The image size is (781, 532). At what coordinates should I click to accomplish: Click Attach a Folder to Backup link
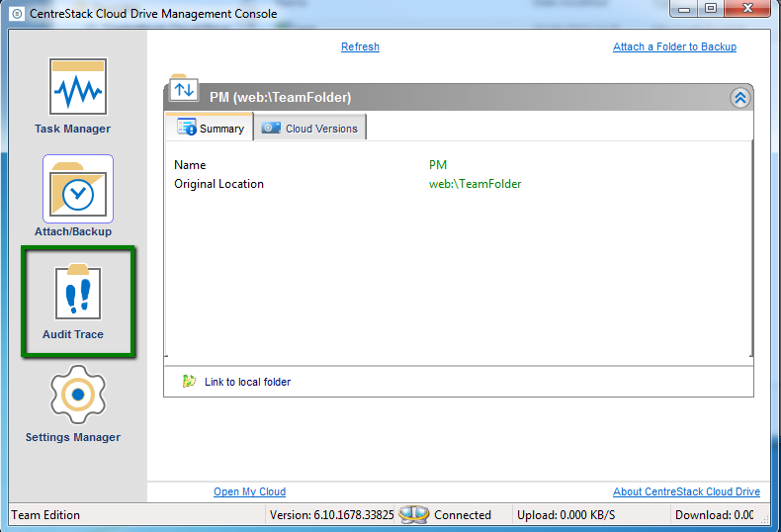(674, 46)
